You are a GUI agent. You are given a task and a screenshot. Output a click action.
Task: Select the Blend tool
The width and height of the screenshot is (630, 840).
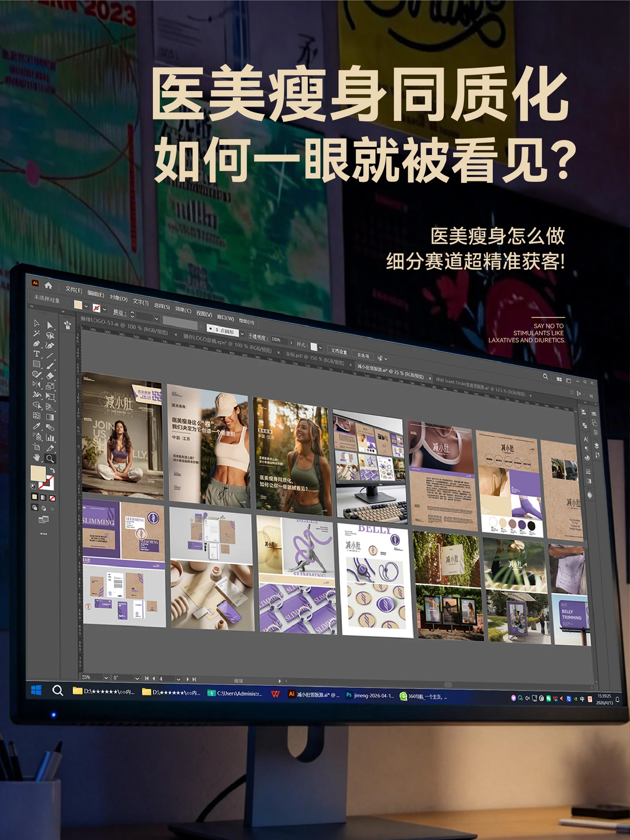click(50, 427)
